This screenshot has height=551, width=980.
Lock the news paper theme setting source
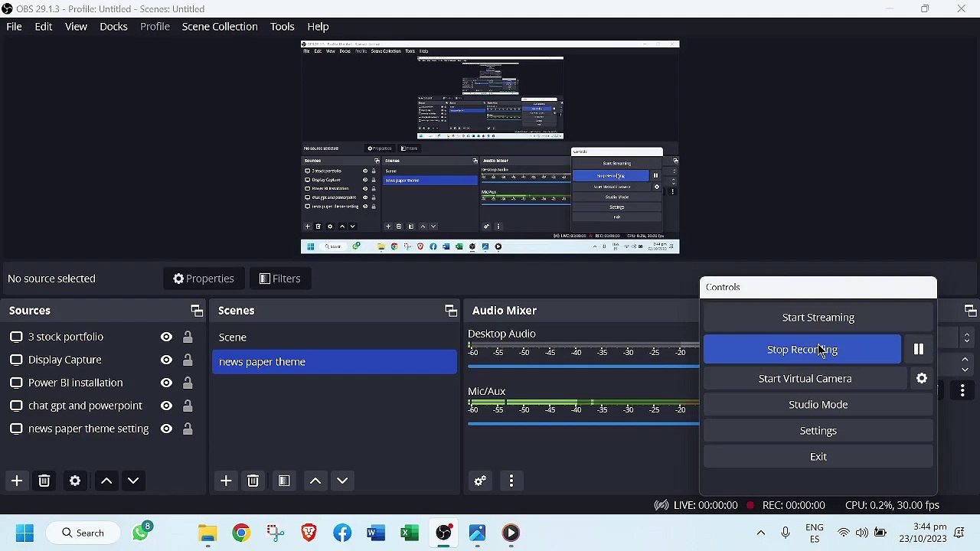pos(188,429)
